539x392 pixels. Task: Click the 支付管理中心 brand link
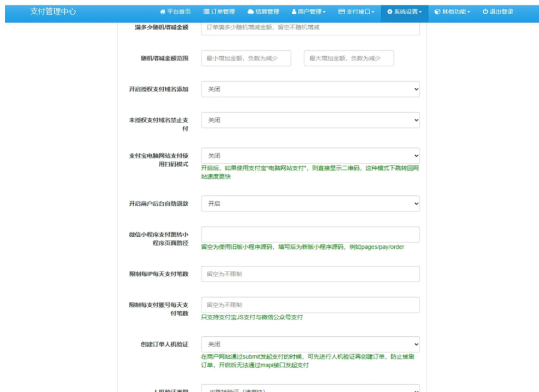pos(53,11)
